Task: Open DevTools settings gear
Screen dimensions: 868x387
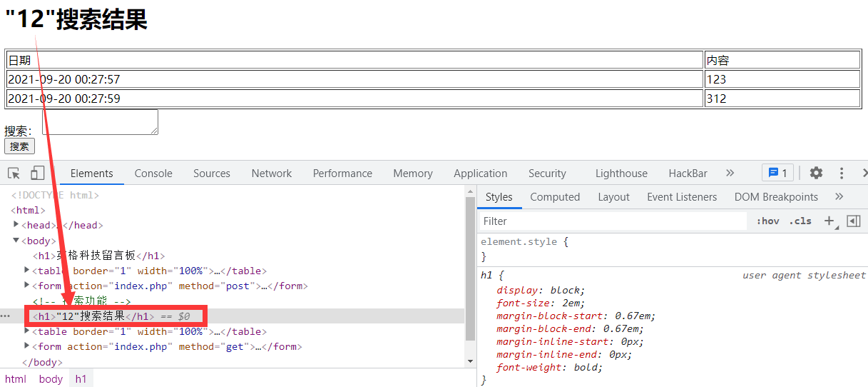Action: pyautogui.click(x=816, y=173)
